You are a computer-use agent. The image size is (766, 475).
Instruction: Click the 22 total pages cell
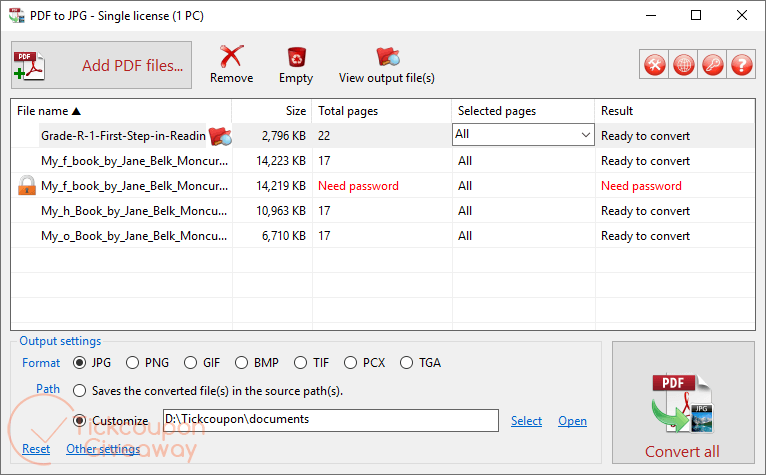[x=324, y=136]
